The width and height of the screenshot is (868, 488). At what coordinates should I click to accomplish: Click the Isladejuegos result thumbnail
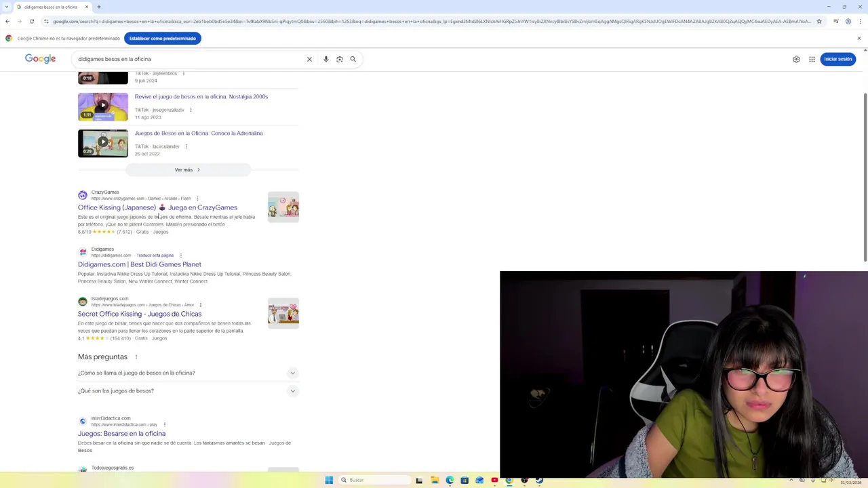[x=283, y=313]
